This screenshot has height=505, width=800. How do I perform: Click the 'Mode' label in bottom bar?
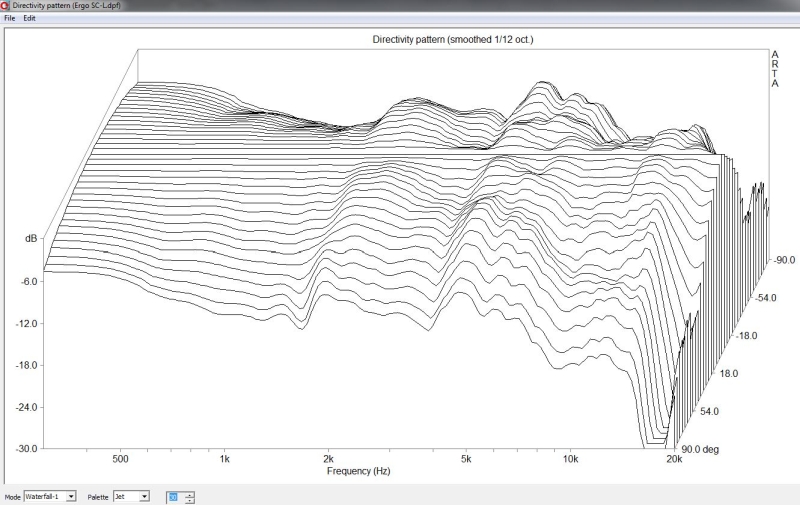(x=12, y=497)
